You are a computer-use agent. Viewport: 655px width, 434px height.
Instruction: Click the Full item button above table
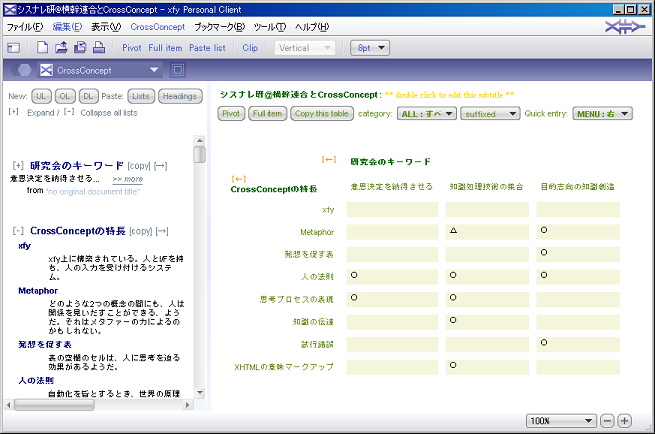click(267, 114)
